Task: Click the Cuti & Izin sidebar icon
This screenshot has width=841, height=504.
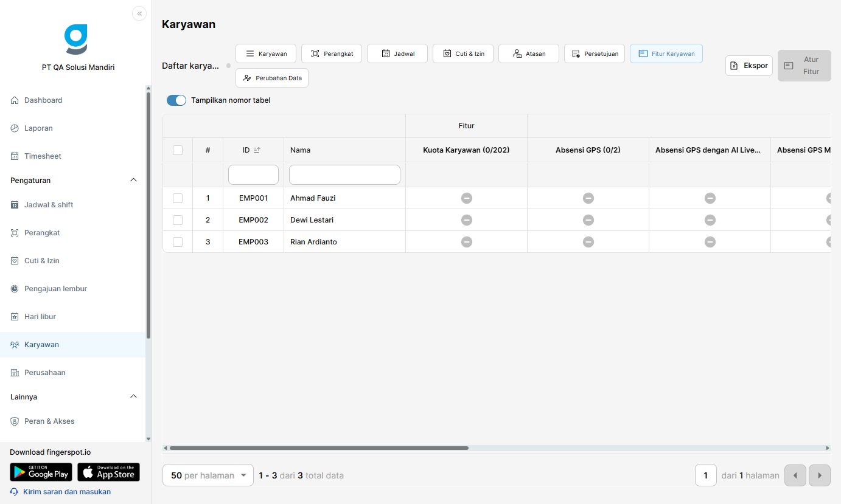Action: pos(15,261)
